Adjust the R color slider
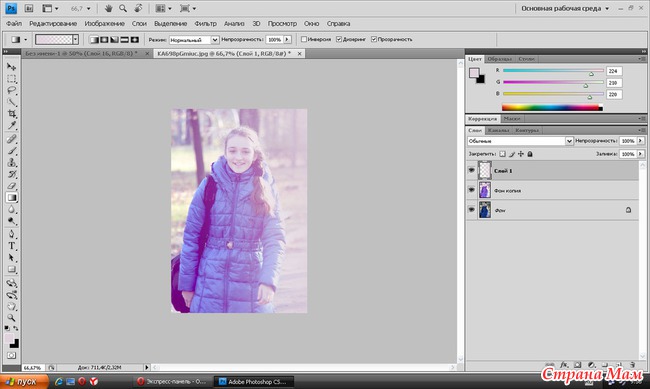Screen dimensions: 650x389 point(591,73)
